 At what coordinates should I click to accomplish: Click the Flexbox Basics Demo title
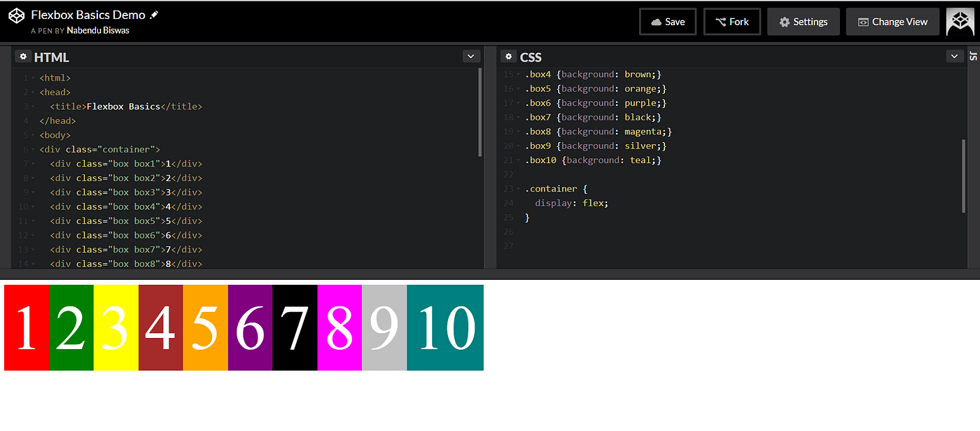tap(88, 15)
